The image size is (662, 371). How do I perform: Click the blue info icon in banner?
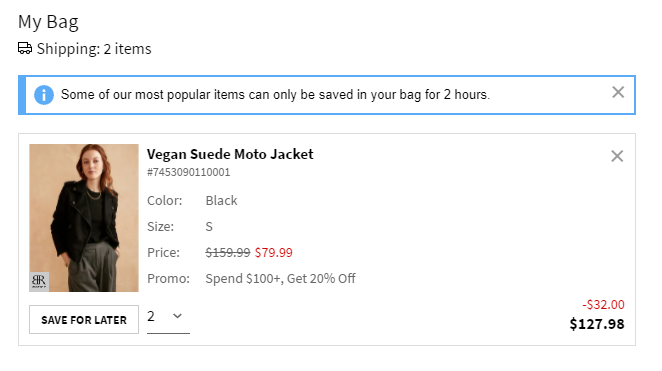[x=44, y=95]
